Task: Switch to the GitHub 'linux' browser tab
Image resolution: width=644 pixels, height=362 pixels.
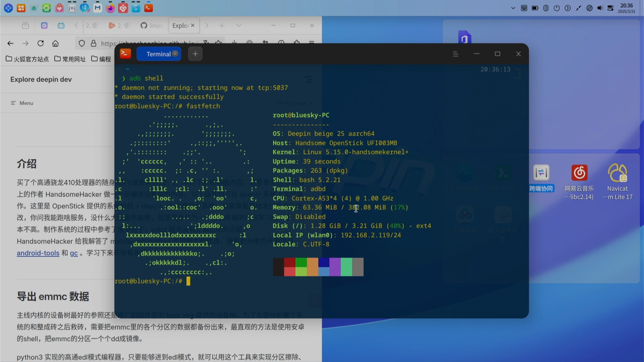Action: click(x=152, y=25)
